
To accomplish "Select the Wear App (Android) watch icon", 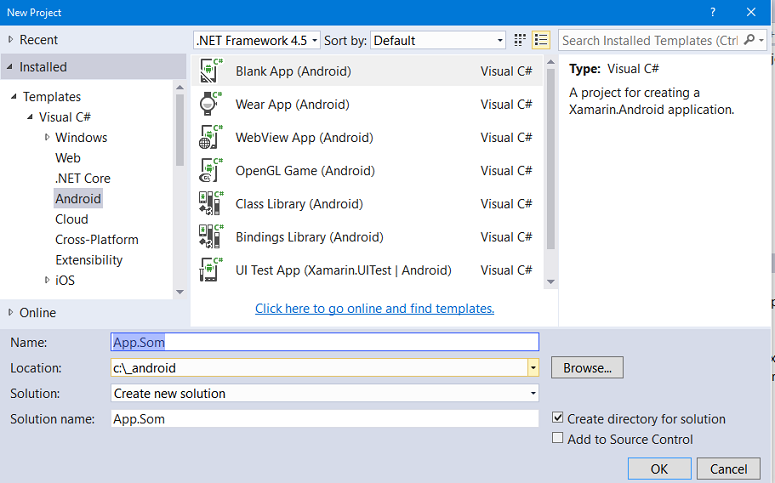I will pyautogui.click(x=211, y=104).
